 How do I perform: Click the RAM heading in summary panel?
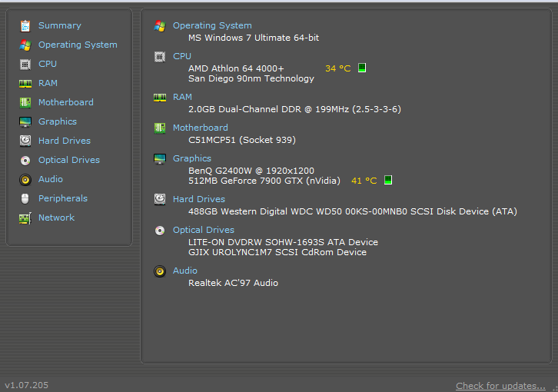click(182, 97)
